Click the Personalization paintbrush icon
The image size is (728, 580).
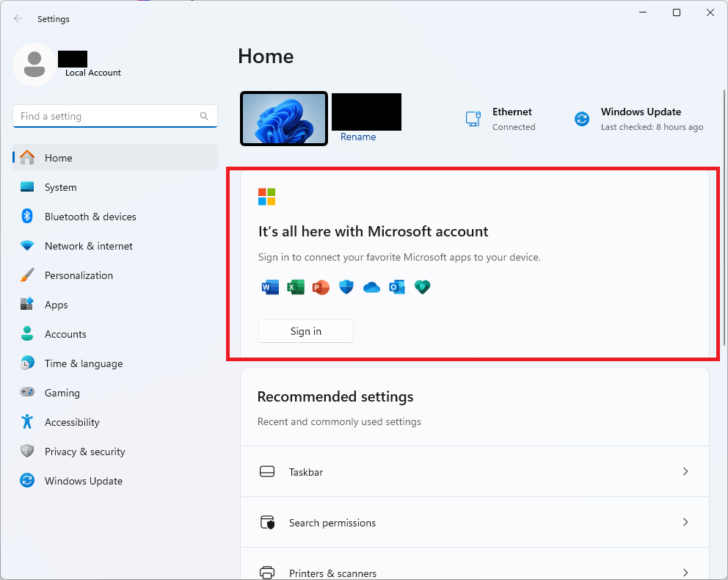click(27, 275)
